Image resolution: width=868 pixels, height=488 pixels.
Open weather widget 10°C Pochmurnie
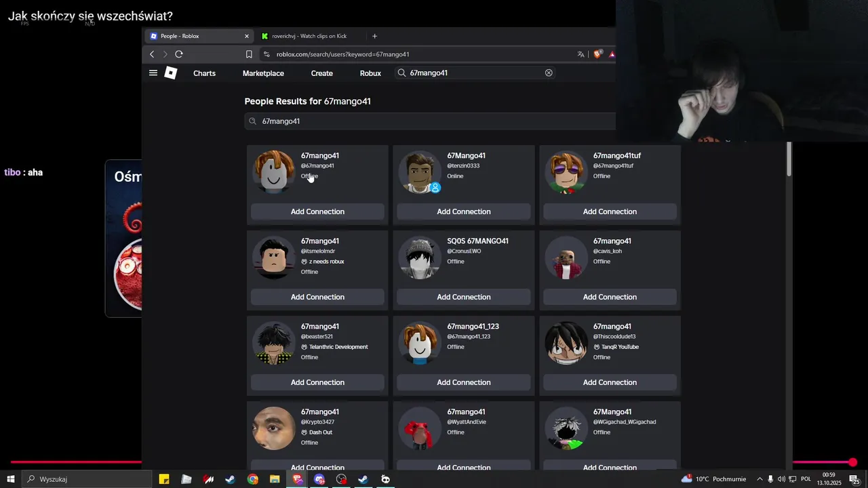click(x=713, y=479)
